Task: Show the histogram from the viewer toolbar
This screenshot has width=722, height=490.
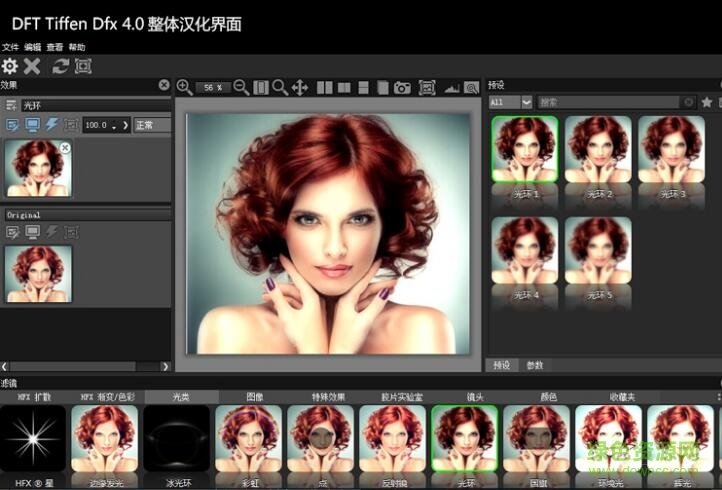Action: 451,88
